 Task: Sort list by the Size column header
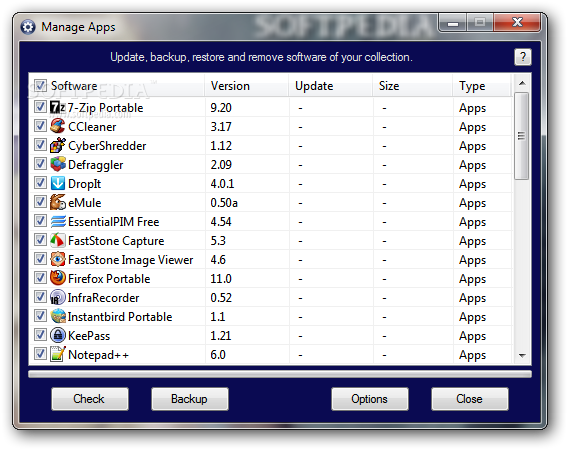tap(413, 86)
